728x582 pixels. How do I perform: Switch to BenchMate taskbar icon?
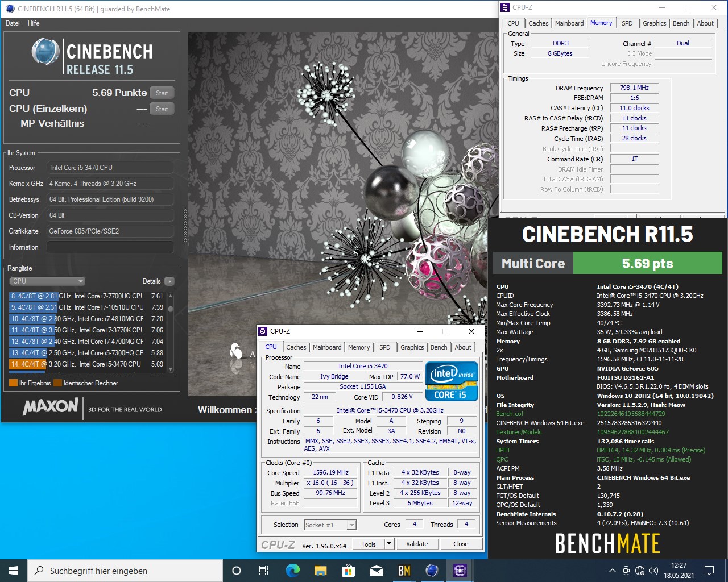pos(404,571)
